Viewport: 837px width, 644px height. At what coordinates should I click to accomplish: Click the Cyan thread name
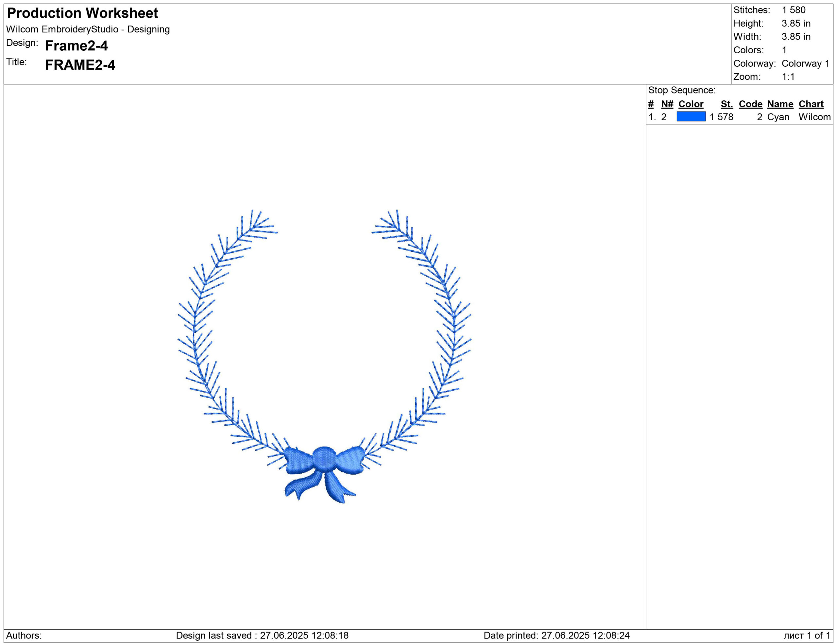778,117
